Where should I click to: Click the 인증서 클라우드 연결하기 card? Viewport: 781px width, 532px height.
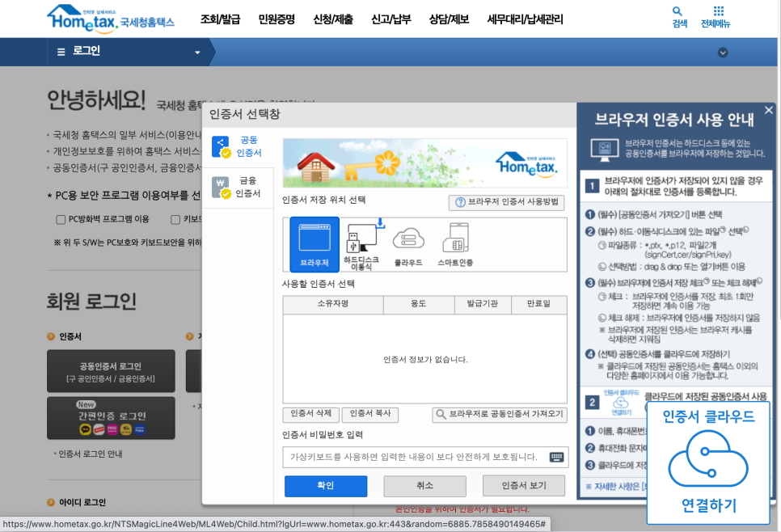(x=708, y=462)
